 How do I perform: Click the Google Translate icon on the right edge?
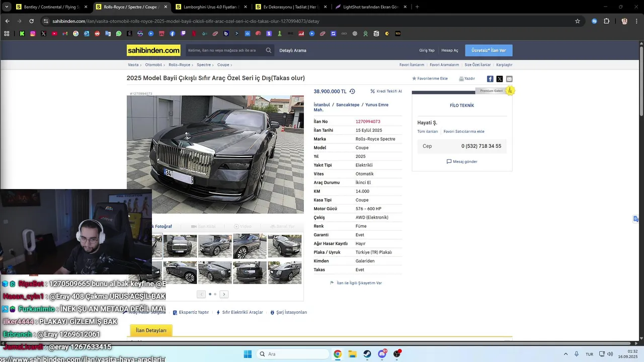tap(636, 219)
